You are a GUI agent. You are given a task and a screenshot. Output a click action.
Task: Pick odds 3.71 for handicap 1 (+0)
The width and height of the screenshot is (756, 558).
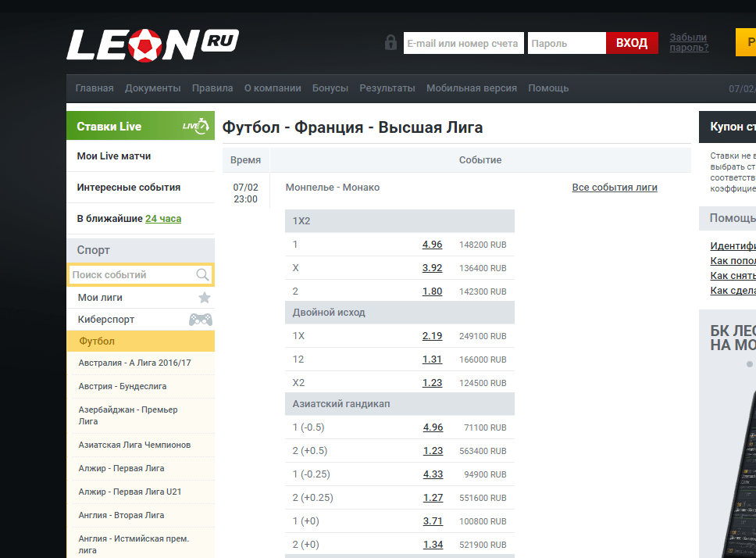(x=433, y=520)
